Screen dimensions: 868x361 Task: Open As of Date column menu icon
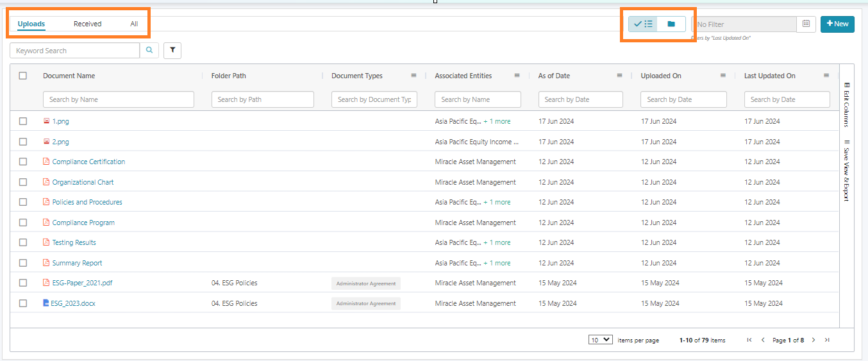pos(619,76)
